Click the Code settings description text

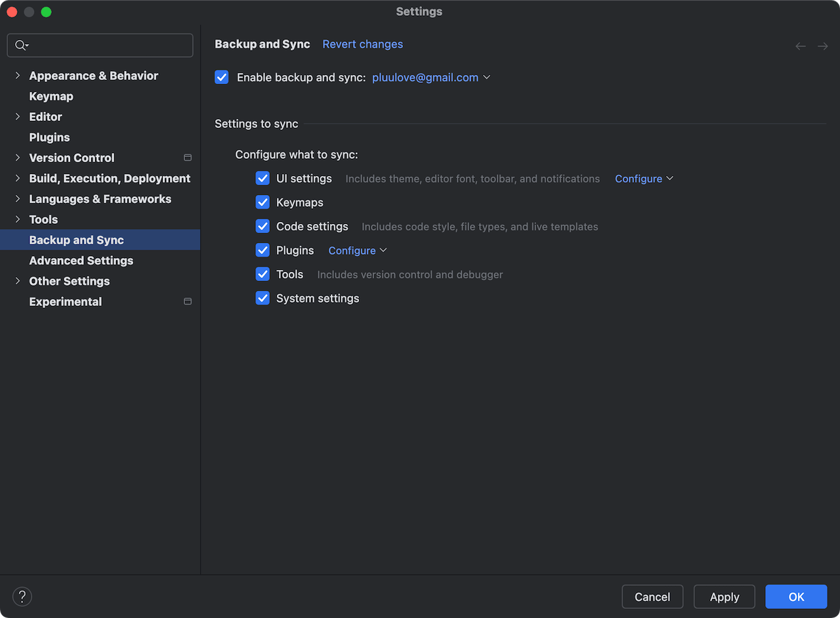pyautogui.click(x=480, y=227)
